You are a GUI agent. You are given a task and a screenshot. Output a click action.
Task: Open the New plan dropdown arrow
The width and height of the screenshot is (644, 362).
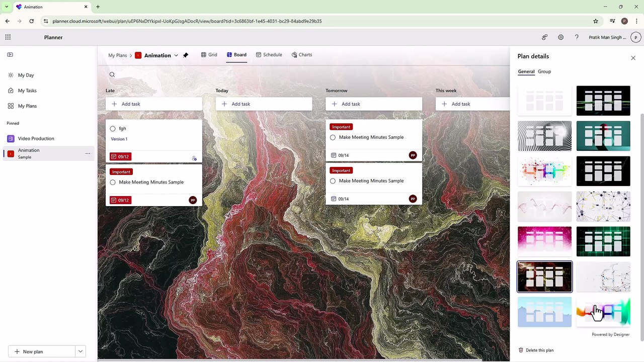click(x=80, y=351)
